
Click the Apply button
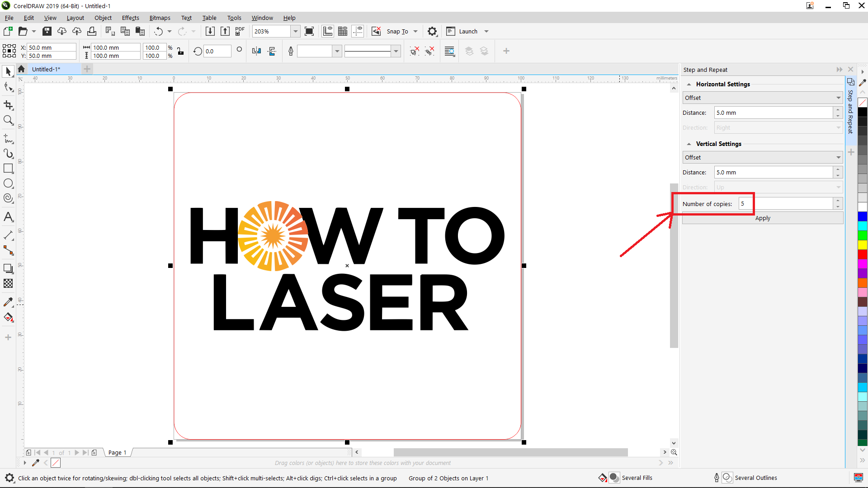pos(763,218)
